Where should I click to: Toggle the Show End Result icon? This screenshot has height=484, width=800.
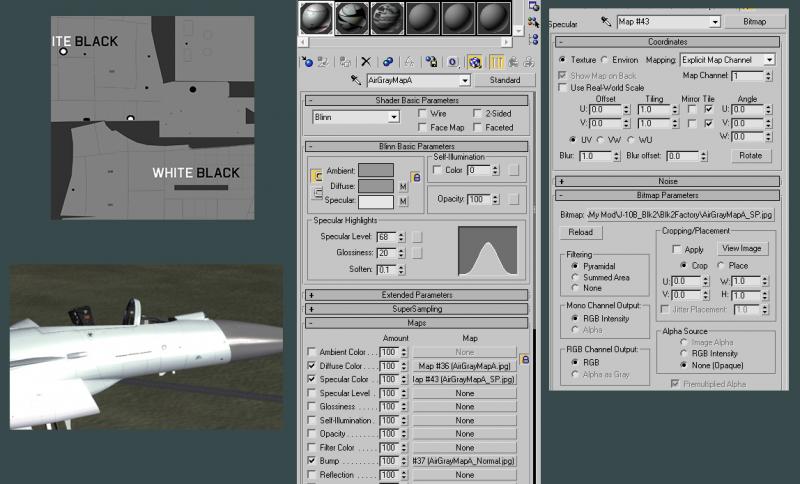click(x=496, y=62)
